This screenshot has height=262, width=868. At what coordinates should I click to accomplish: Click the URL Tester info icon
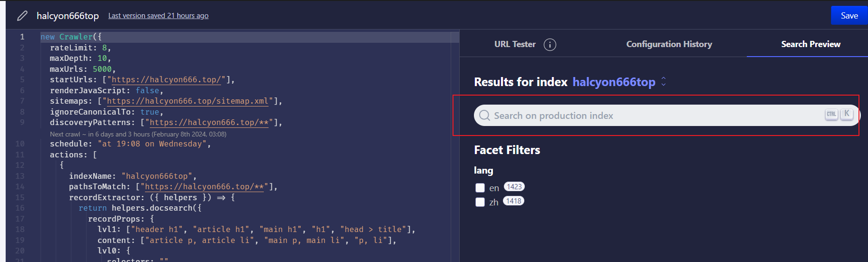(x=550, y=45)
